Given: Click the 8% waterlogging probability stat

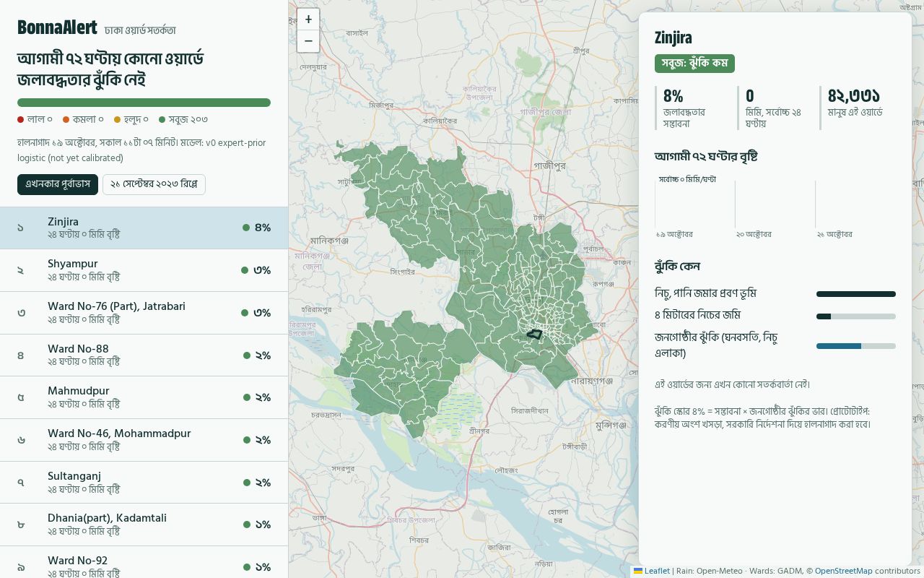Looking at the screenshot, I should pyautogui.click(x=693, y=108).
